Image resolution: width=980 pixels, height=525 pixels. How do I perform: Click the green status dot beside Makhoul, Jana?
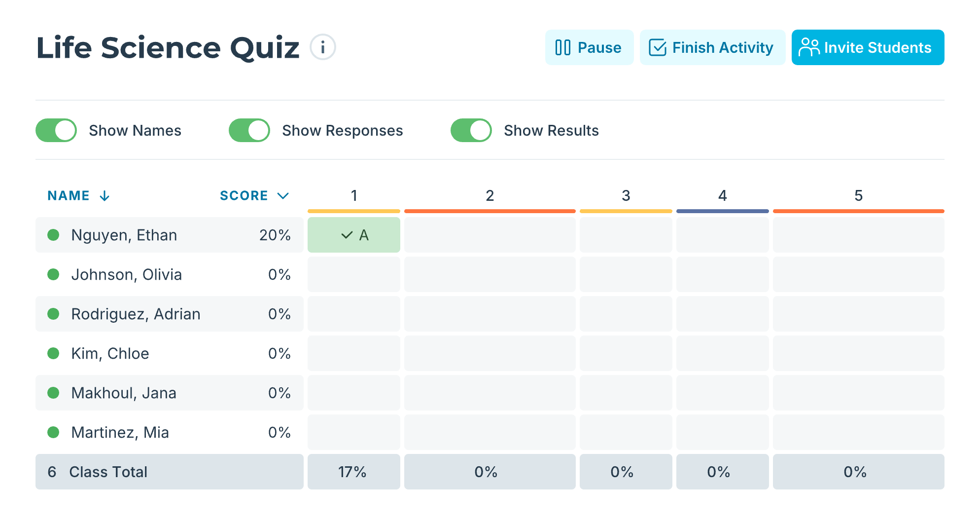[x=53, y=393]
